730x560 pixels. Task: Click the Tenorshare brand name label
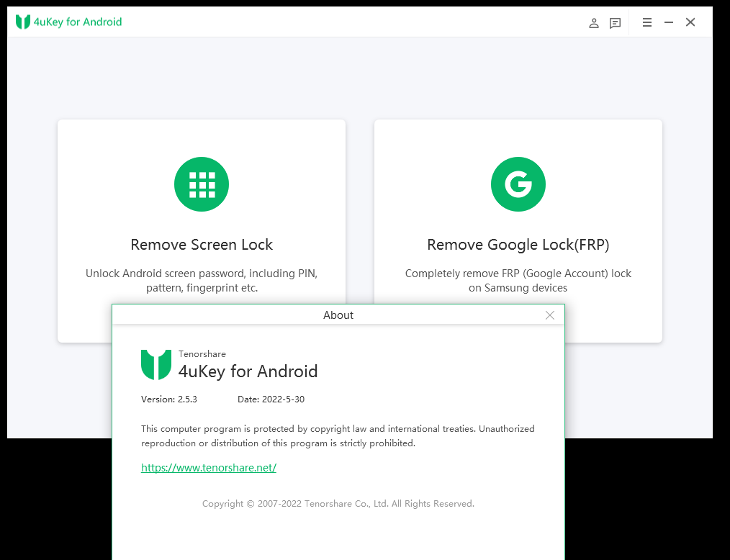pyautogui.click(x=202, y=354)
